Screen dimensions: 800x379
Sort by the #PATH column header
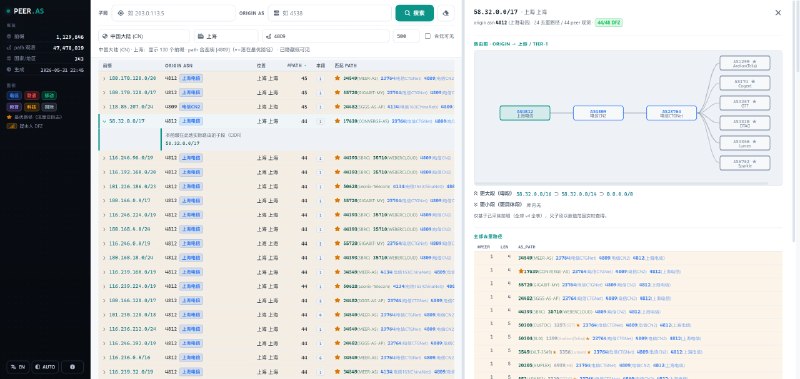[x=297, y=66]
